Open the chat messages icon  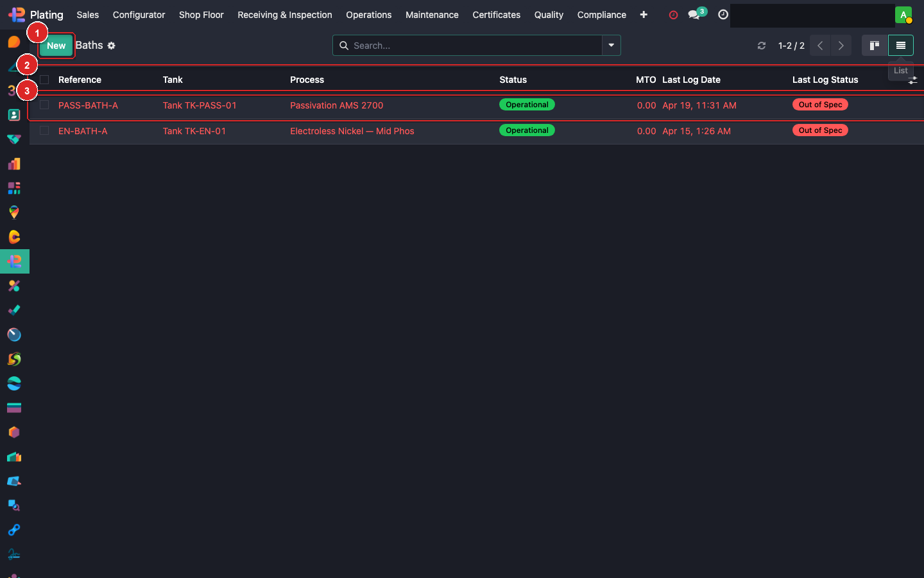[x=694, y=15]
